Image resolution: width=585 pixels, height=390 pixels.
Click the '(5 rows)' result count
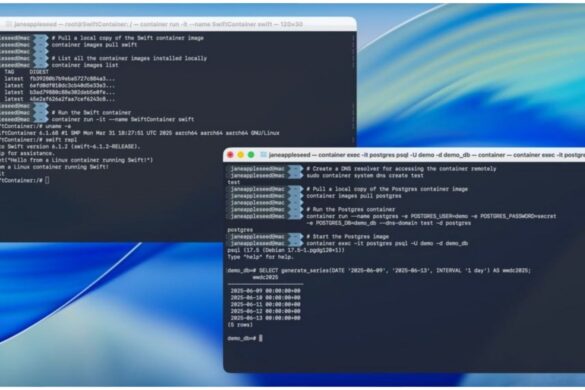[240, 325]
